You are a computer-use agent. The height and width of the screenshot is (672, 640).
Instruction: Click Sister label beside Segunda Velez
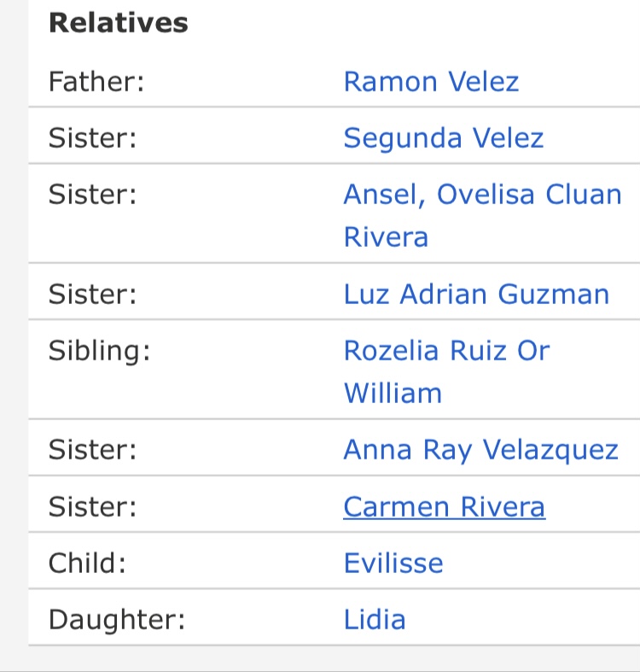92,138
